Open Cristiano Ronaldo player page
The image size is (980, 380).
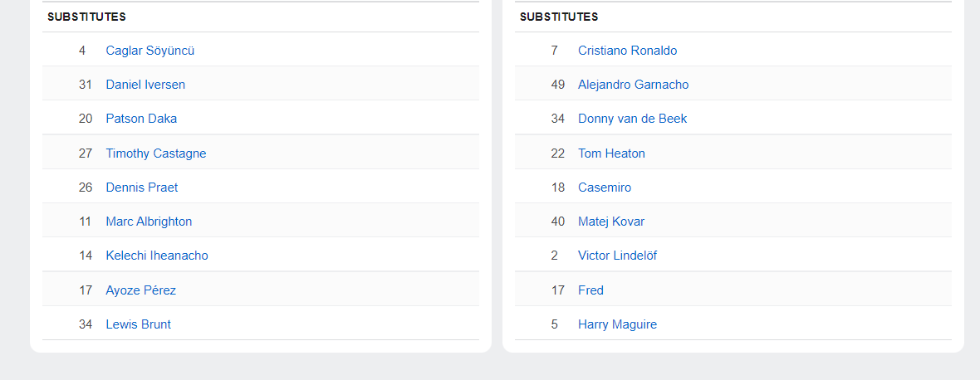628,51
